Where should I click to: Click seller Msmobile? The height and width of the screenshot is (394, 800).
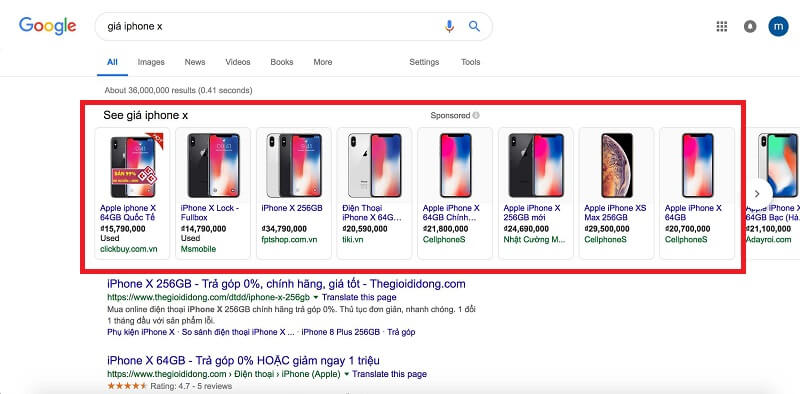pyautogui.click(x=198, y=249)
